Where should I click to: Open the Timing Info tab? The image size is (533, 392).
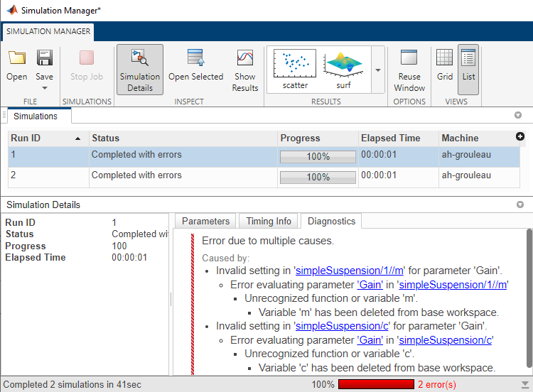pyautogui.click(x=269, y=221)
